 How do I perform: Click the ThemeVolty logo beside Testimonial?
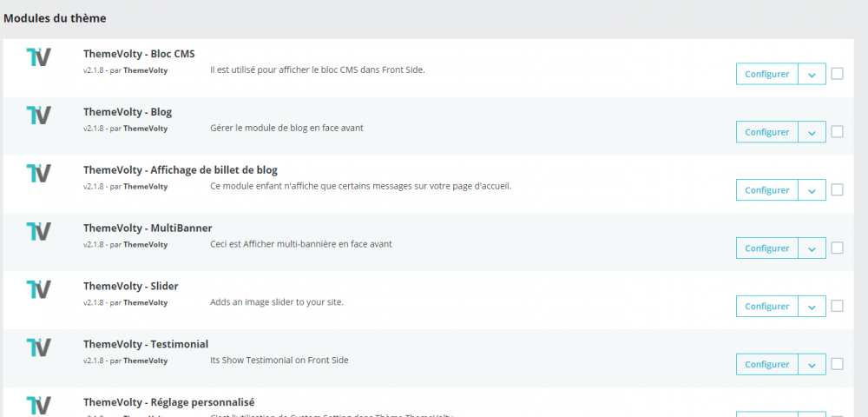tap(39, 347)
